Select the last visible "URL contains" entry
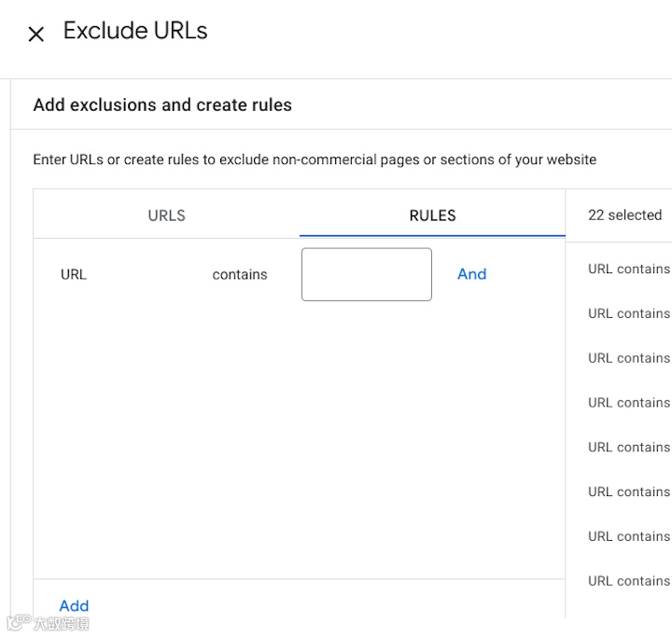This screenshot has height=637, width=672. (x=628, y=581)
